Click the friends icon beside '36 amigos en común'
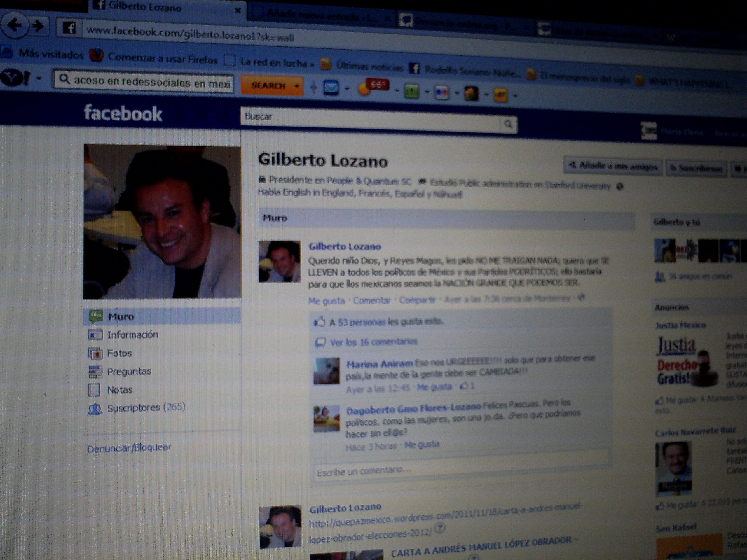747x560 pixels. point(659,277)
